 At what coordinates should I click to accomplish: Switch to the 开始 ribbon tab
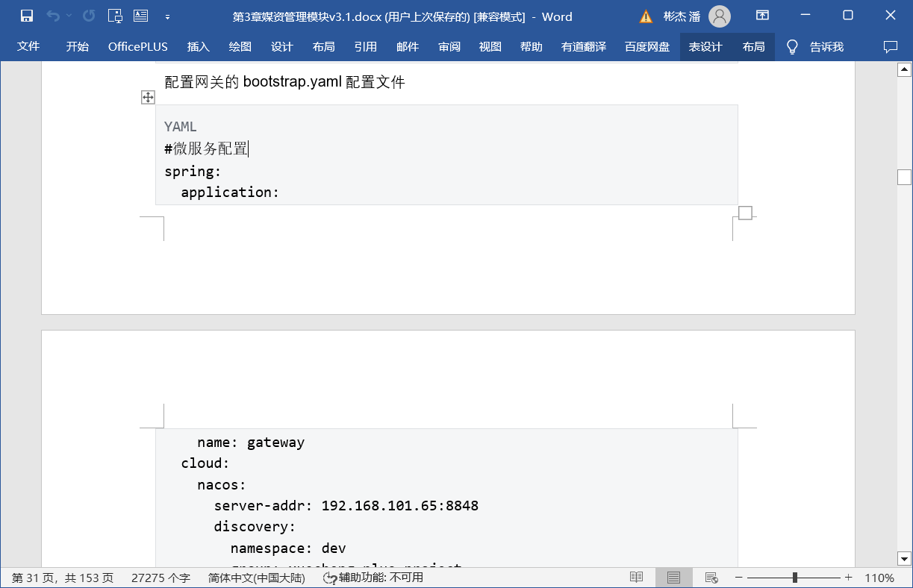[x=77, y=46]
